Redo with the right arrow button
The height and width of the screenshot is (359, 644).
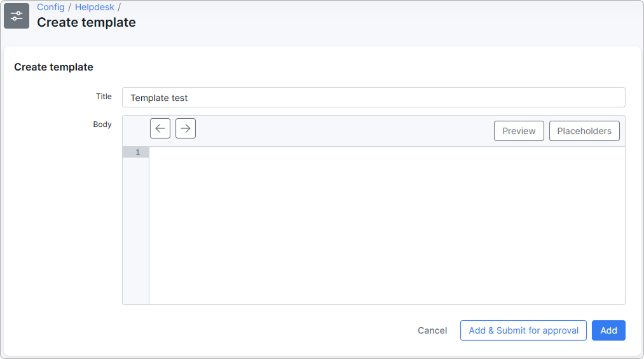pos(186,128)
